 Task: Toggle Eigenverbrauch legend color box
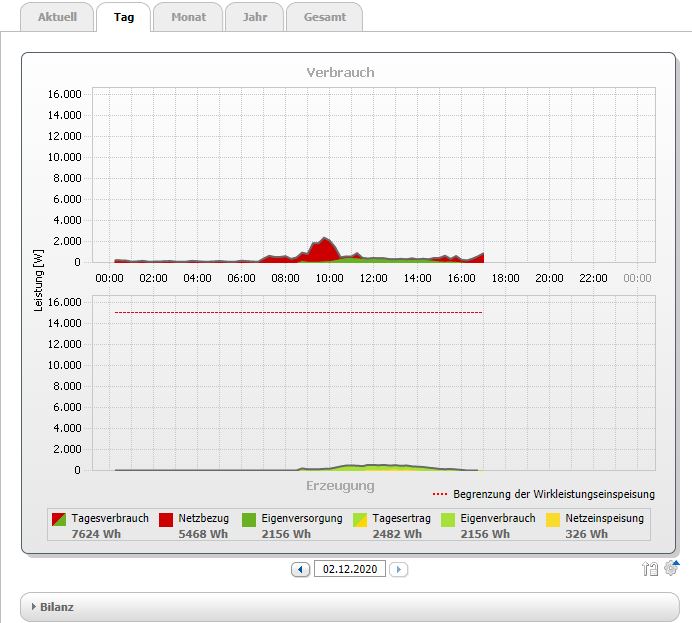coord(449,519)
